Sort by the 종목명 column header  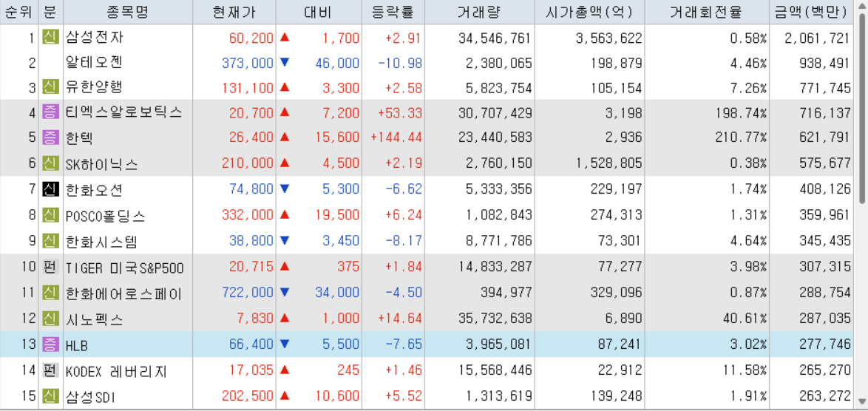click(x=128, y=12)
